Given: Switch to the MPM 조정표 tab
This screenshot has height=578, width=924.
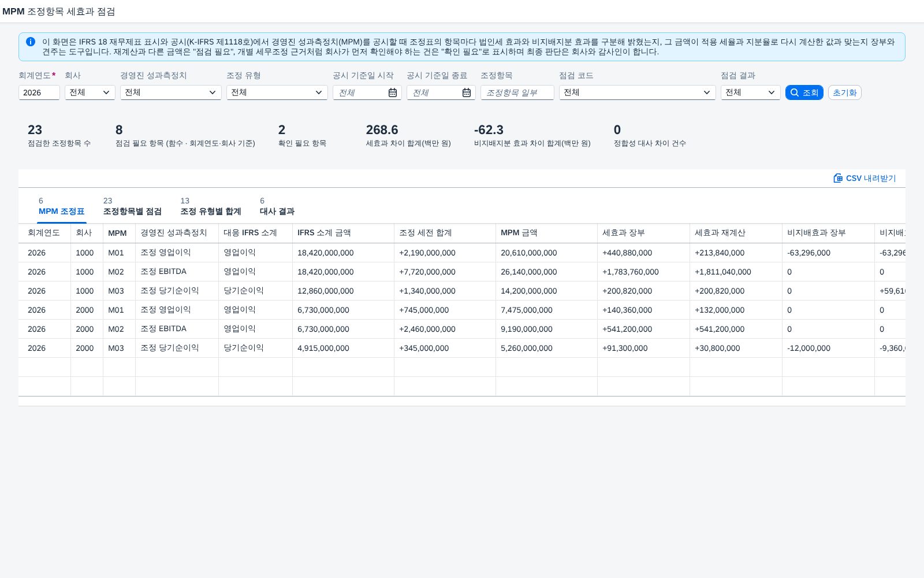Looking at the screenshot, I should [62, 207].
